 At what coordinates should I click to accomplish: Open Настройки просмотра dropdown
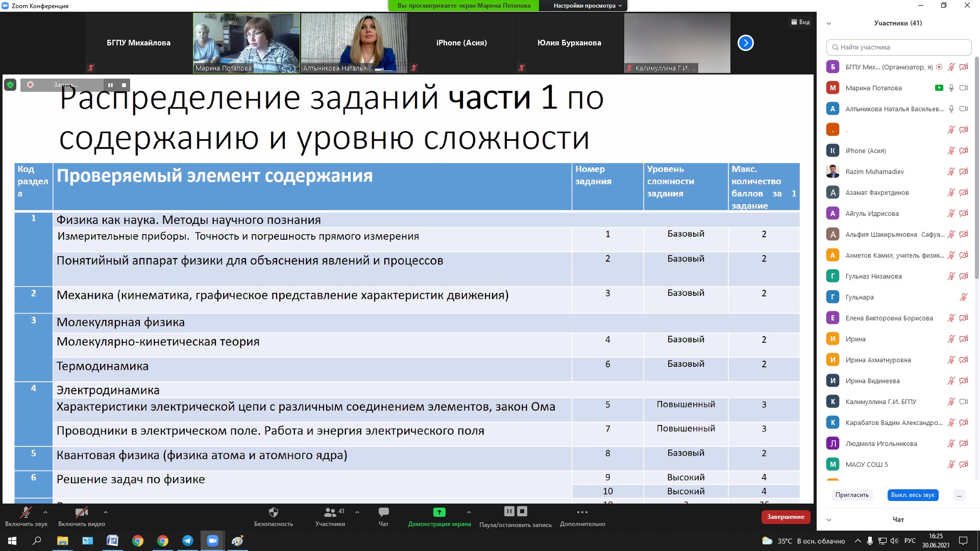[587, 6]
